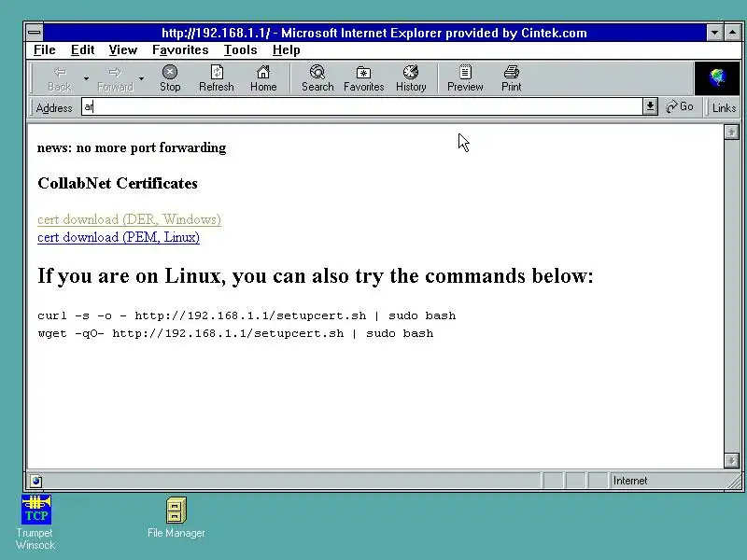Expand the Forward history dropdown arrow
The width and height of the screenshot is (747, 560).
[x=142, y=78]
